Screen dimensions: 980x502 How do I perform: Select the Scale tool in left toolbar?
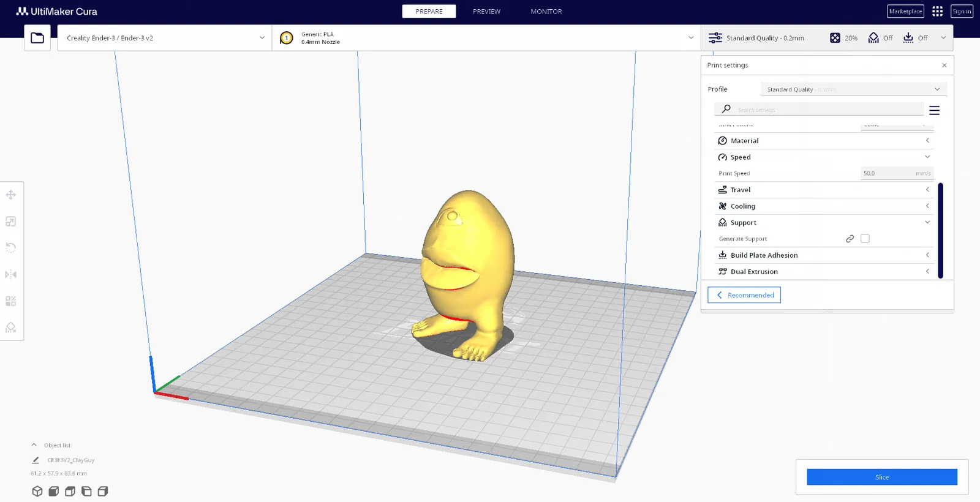tap(11, 222)
